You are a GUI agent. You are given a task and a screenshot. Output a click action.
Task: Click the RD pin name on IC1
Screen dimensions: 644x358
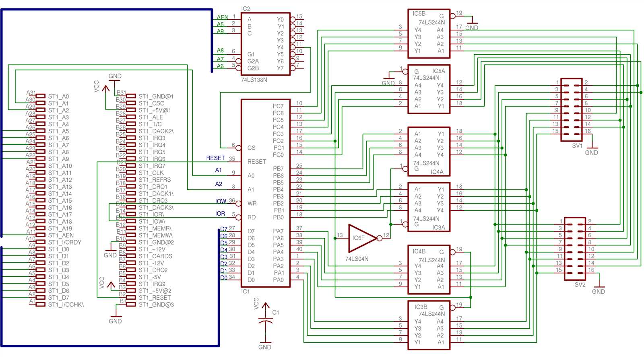(252, 217)
